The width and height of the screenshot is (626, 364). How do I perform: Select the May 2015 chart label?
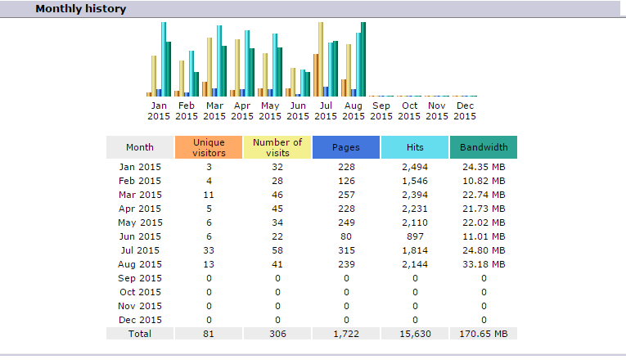(270, 111)
